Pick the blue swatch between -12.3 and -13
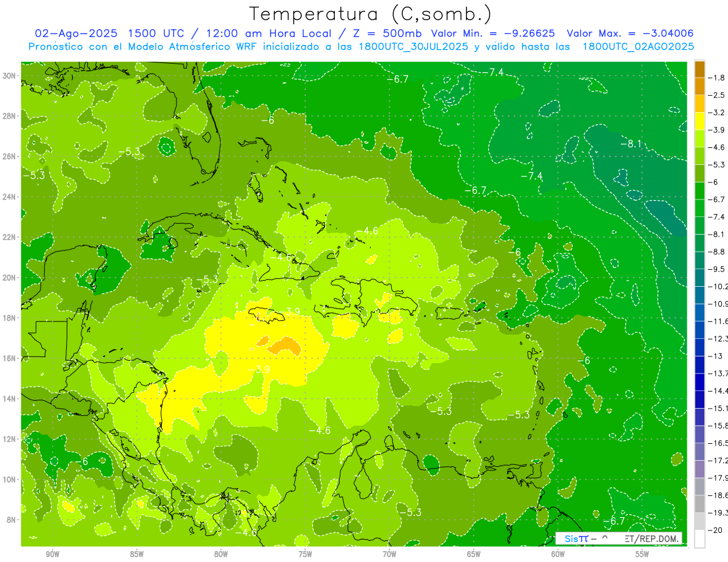This screenshot has width=728, height=562. 699,347
